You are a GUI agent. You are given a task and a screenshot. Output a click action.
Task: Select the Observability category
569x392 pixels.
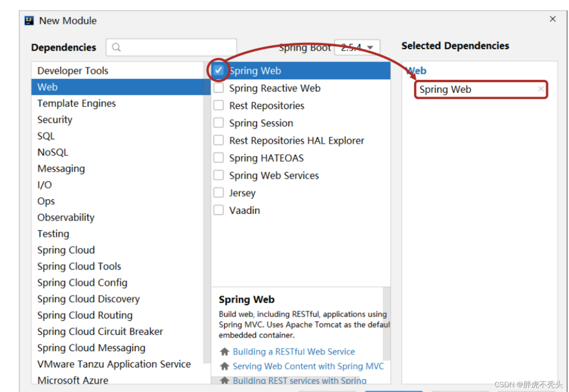[x=66, y=218]
